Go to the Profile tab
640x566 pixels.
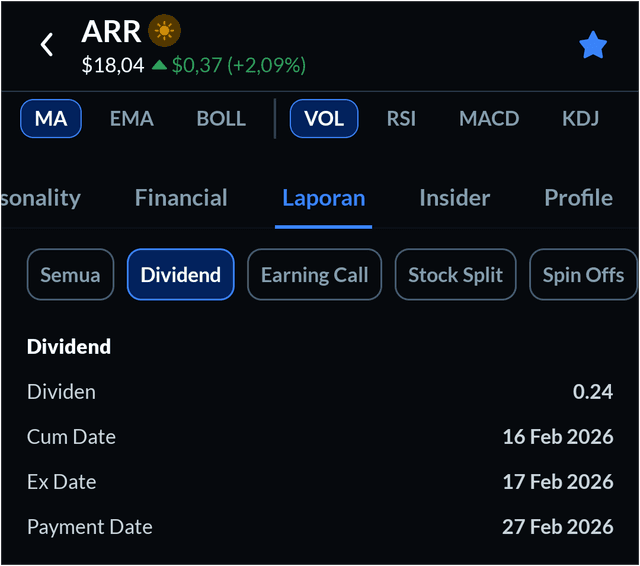point(578,198)
